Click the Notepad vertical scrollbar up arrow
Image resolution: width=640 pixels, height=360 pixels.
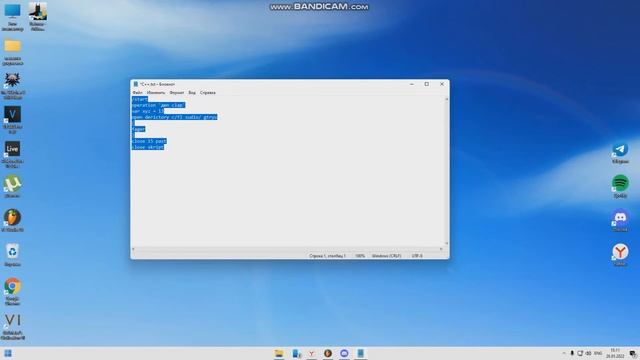[447, 99]
